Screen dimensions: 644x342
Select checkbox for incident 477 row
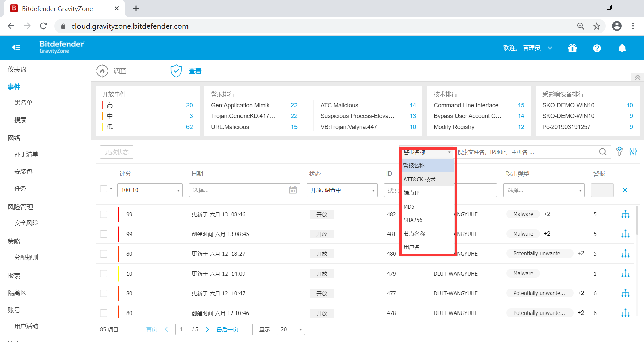(104, 293)
